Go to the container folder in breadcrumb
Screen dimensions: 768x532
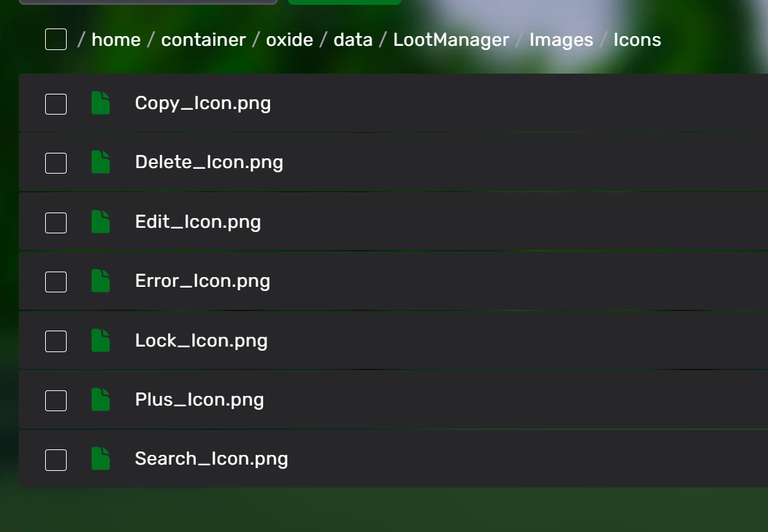pyautogui.click(x=203, y=40)
